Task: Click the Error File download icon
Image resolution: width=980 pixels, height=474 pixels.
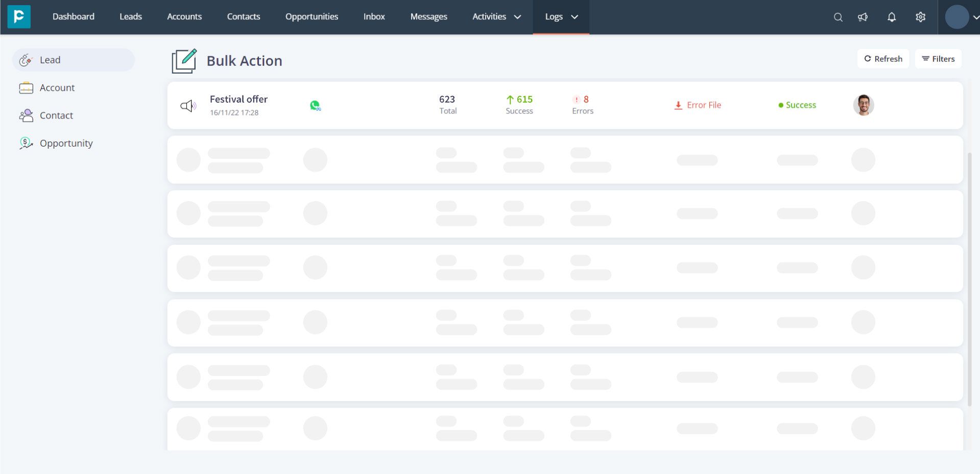Action: [x=678, y=105]
